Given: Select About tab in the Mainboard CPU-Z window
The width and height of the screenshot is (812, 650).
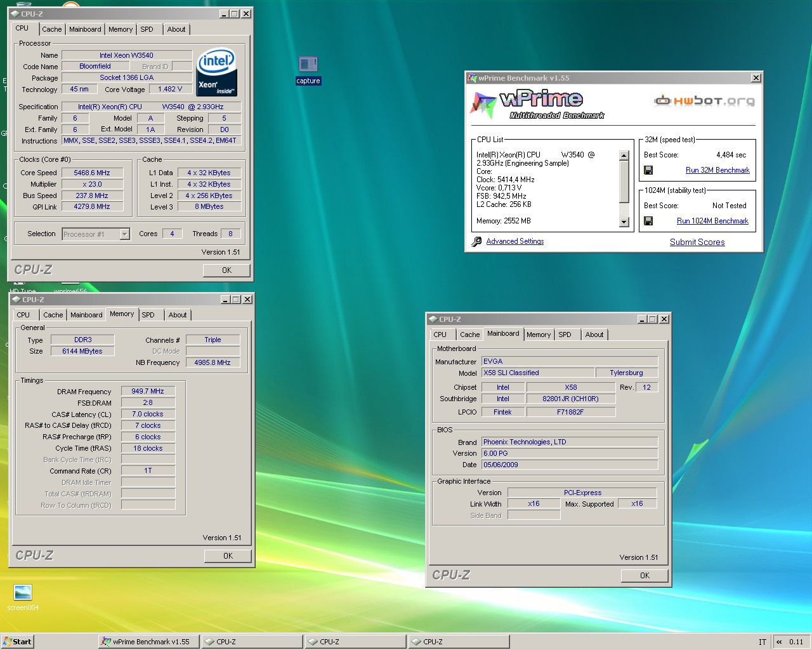Looking at the screenshot, I should [x=594, y=335].
